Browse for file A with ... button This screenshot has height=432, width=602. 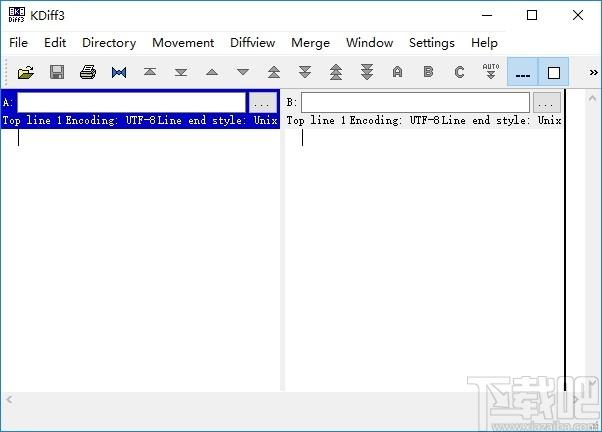(x=263, y=103)
